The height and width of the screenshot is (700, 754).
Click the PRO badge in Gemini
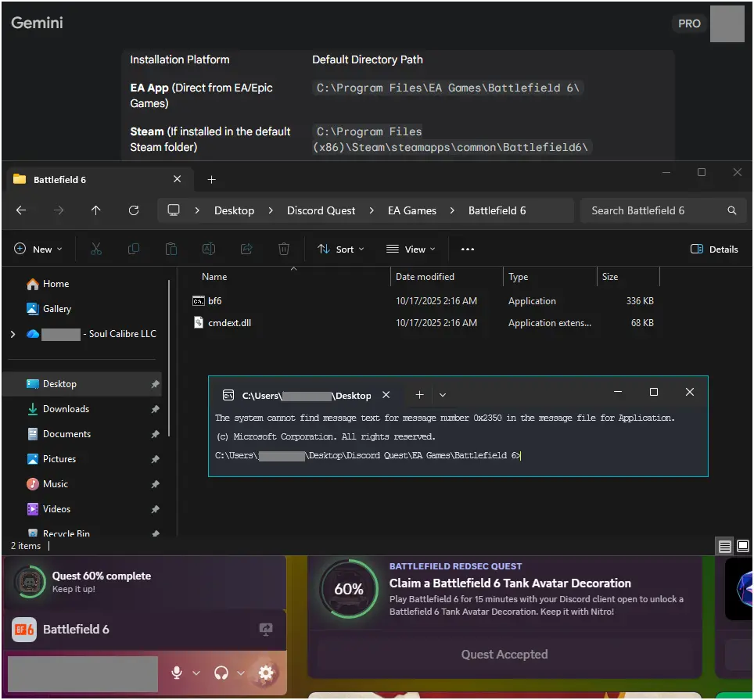click(689, 23)
